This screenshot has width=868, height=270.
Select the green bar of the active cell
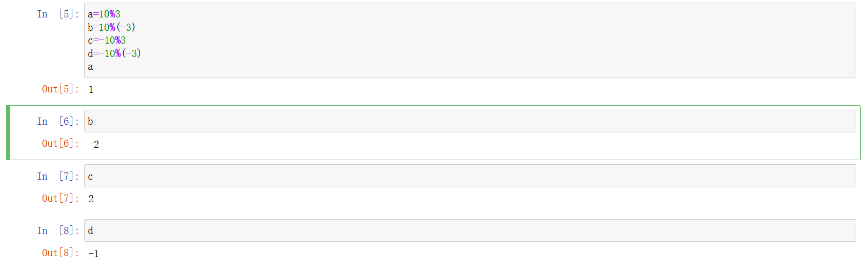pyautogui.click(x=8, y=132)
